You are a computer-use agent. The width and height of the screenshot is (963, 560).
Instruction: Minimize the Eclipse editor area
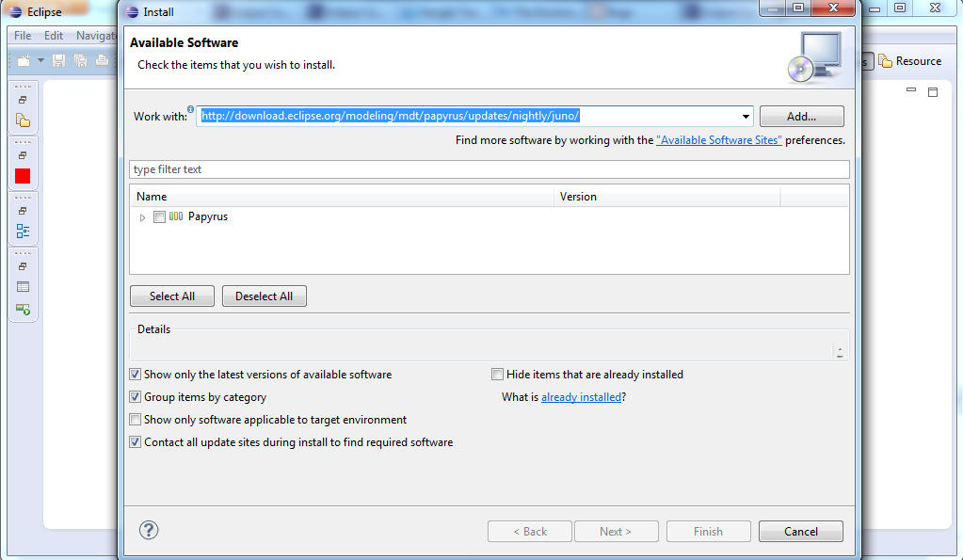911,90
